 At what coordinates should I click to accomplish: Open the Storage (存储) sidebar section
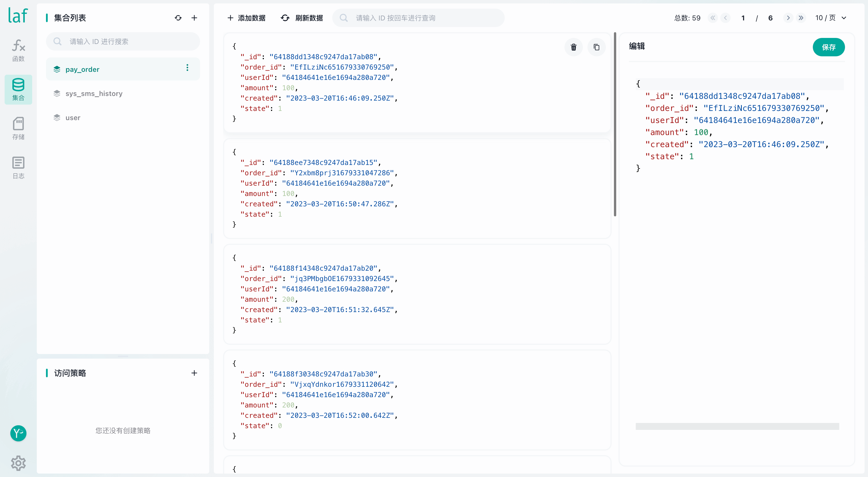point(18,128)
